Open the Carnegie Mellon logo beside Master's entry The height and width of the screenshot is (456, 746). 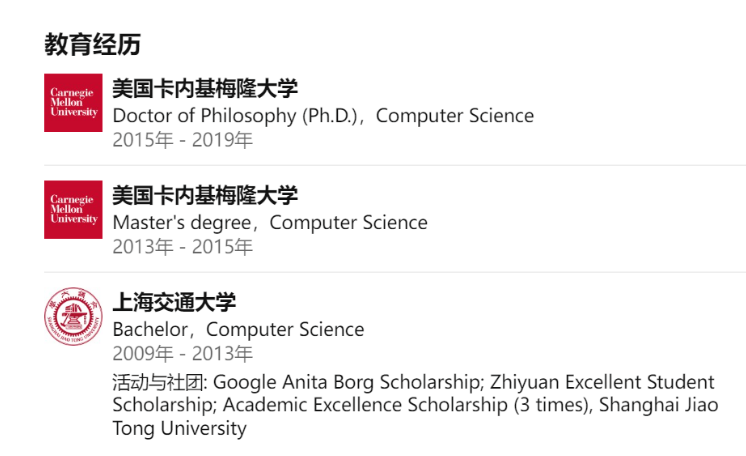point(73,209)
